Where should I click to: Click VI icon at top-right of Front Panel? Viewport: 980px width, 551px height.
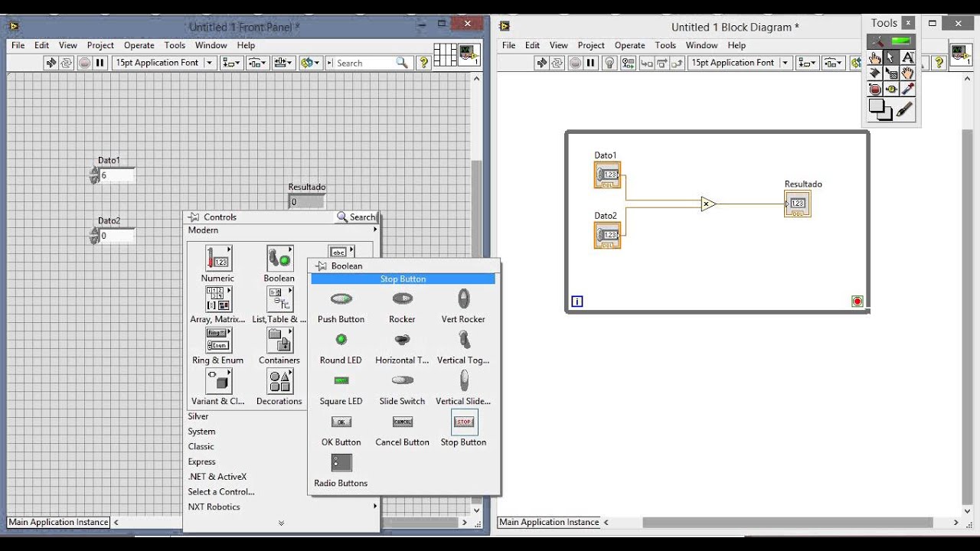[x=469, y=54]
